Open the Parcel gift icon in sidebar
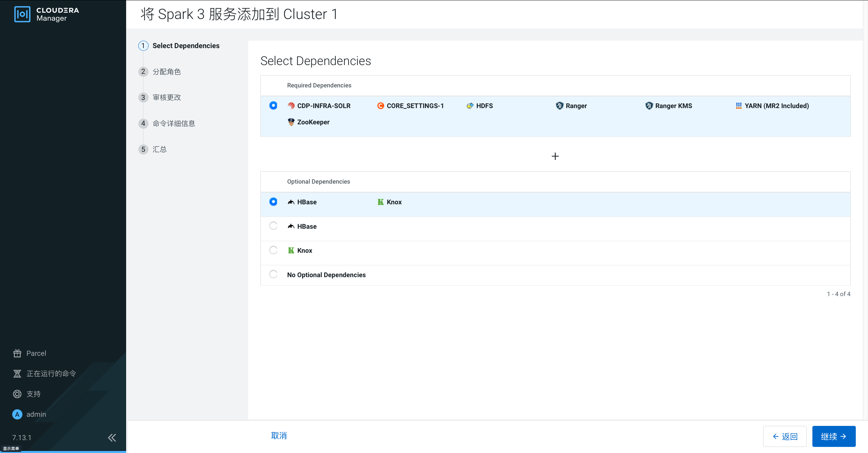 click(x=17, y=353)
